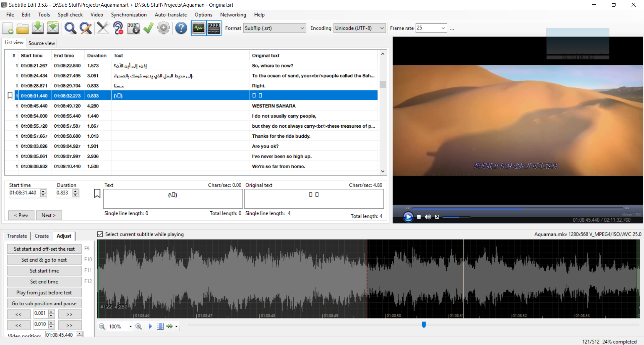
Task: Click the Prev subtitle button
Action: point(21,215)
